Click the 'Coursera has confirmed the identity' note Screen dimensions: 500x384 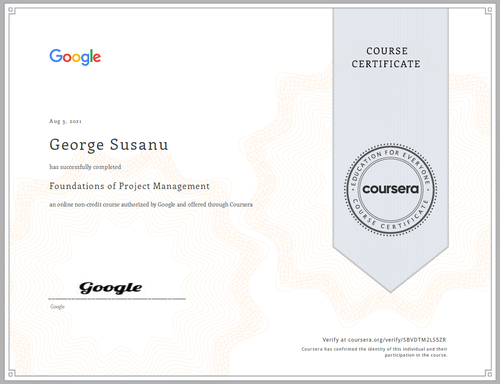(x=374, y=352)
